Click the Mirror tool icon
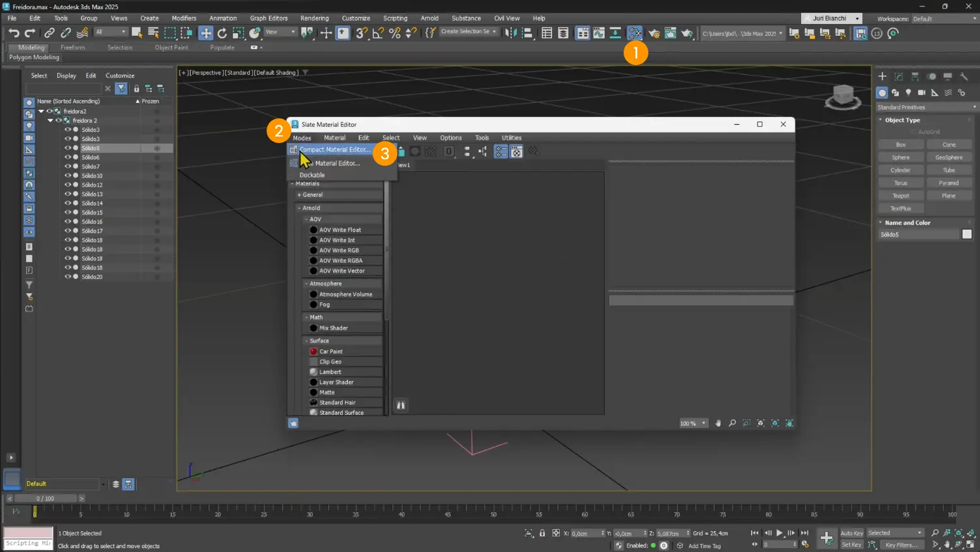 (x=511, y=33)
